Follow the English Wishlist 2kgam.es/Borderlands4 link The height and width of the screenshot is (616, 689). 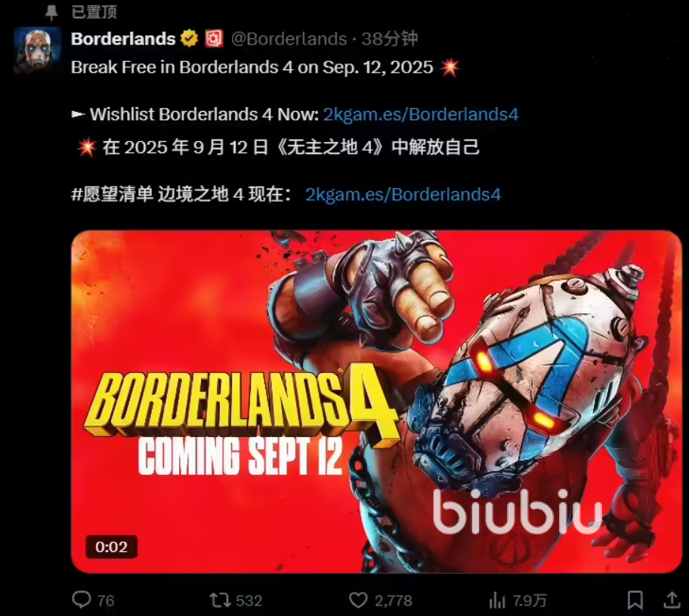[421, 115]
